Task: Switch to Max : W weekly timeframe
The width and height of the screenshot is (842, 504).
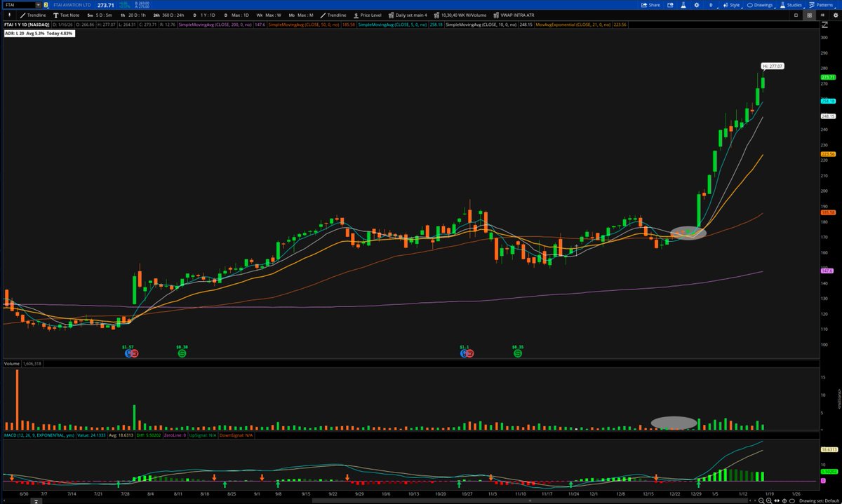Action: (269, 15)
